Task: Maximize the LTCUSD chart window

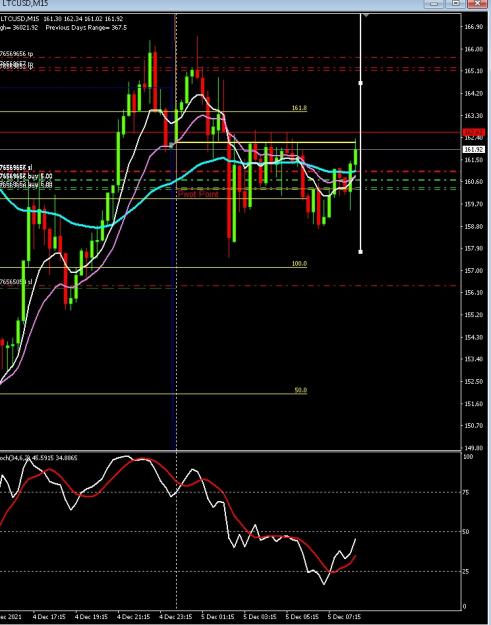Action: coord(456,4)
